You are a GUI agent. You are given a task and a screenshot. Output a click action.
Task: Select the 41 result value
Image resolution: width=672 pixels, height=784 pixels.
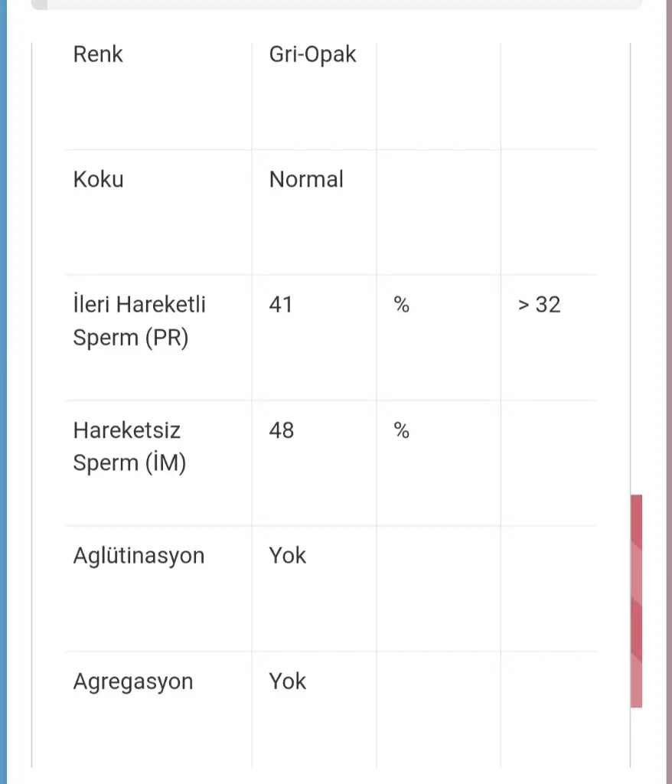(281, 305)
